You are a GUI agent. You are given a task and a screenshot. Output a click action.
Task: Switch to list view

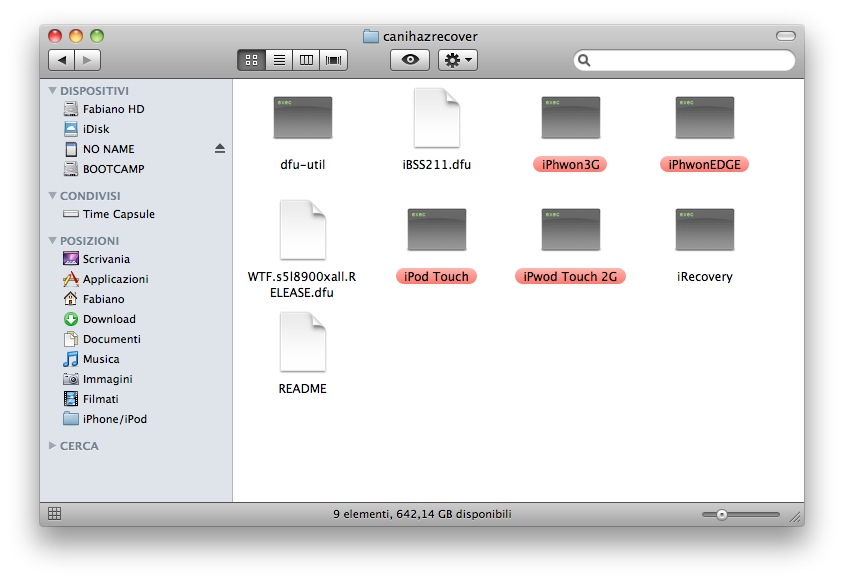pos(279,60)
